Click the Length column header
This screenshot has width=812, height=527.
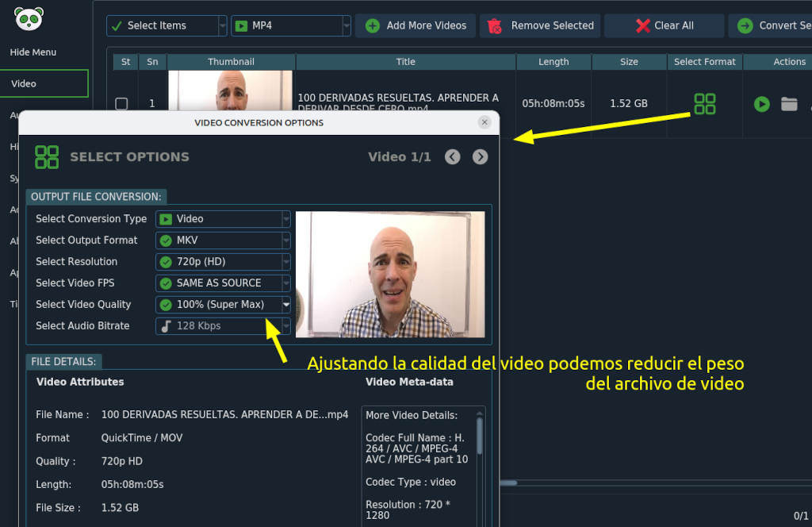coord(553,62)
